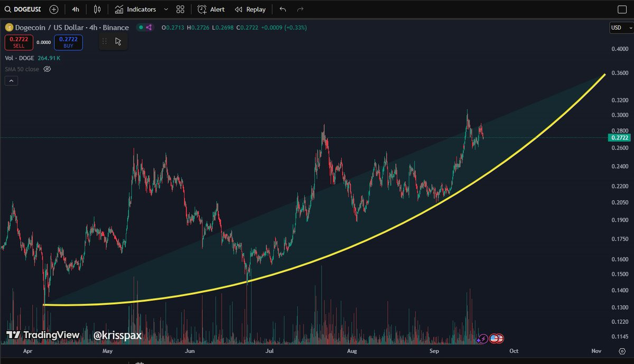Open the candlestick chart style menu

pyautogui.click(x=97, y=10)
